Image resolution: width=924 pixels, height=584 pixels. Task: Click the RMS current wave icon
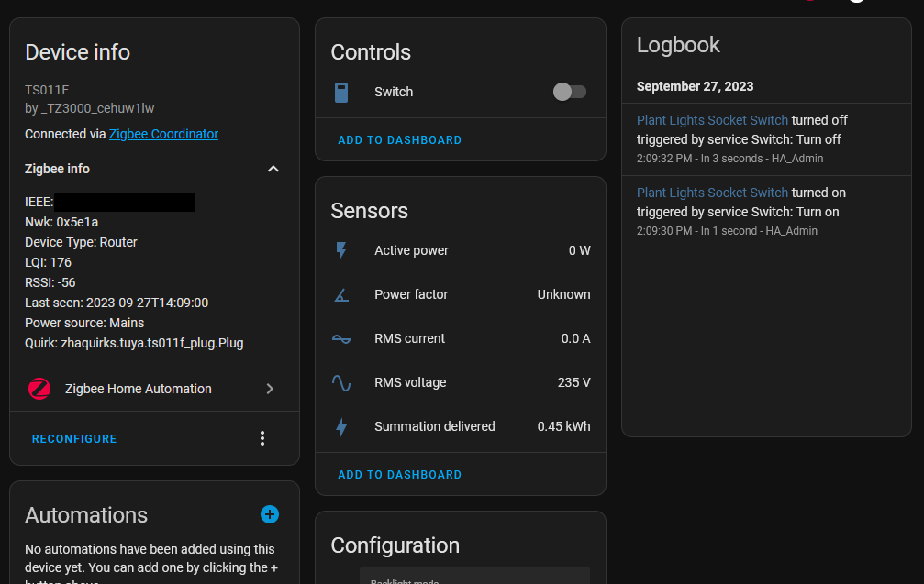[343, 338]
